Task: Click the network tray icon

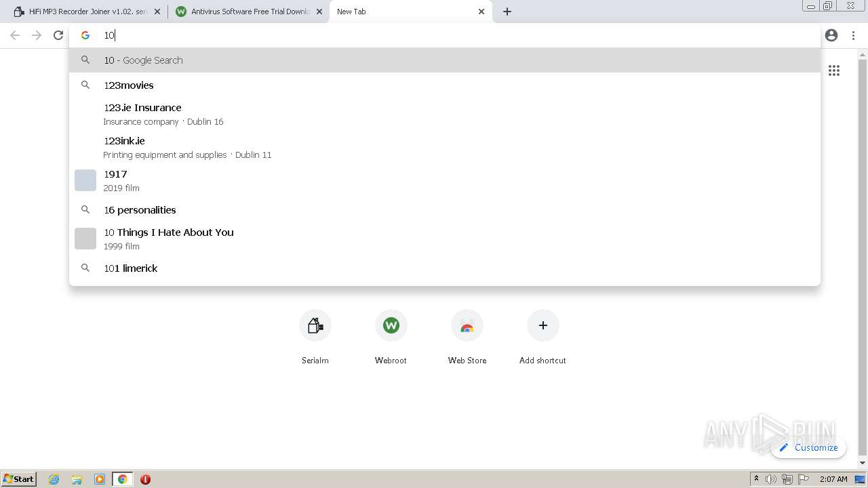Action: 787,479
